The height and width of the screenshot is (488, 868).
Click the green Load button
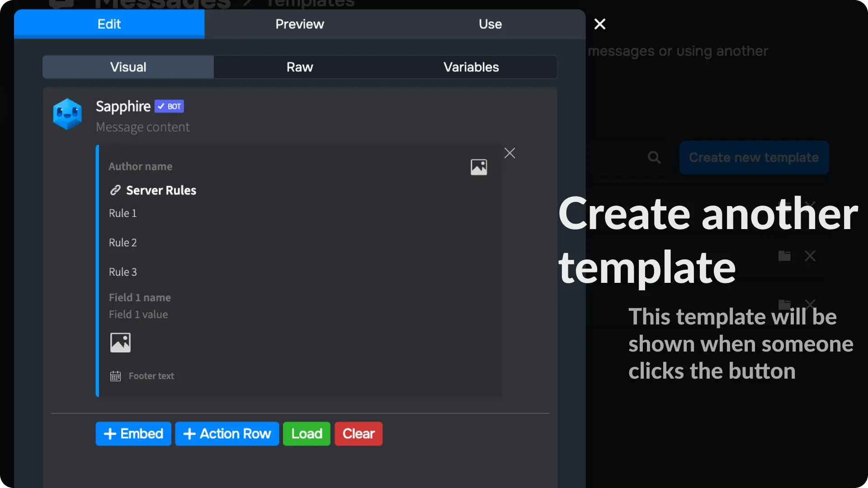[307, 434]
